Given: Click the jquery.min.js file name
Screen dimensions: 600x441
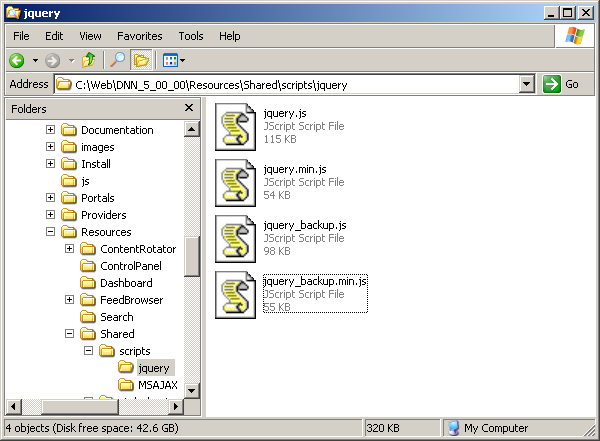Looking at the screenshot, I should [x=295, y=169].
